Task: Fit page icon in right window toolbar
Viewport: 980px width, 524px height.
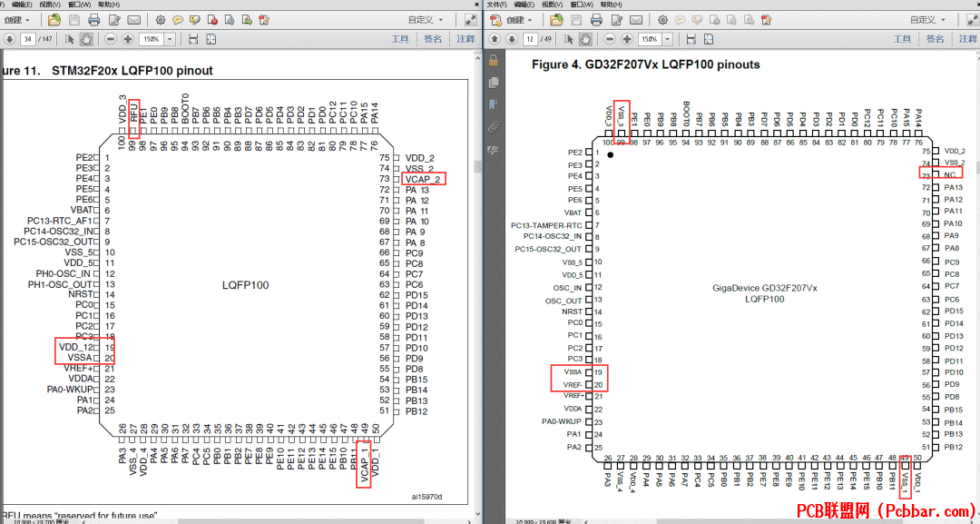Action: coord(709,39)
